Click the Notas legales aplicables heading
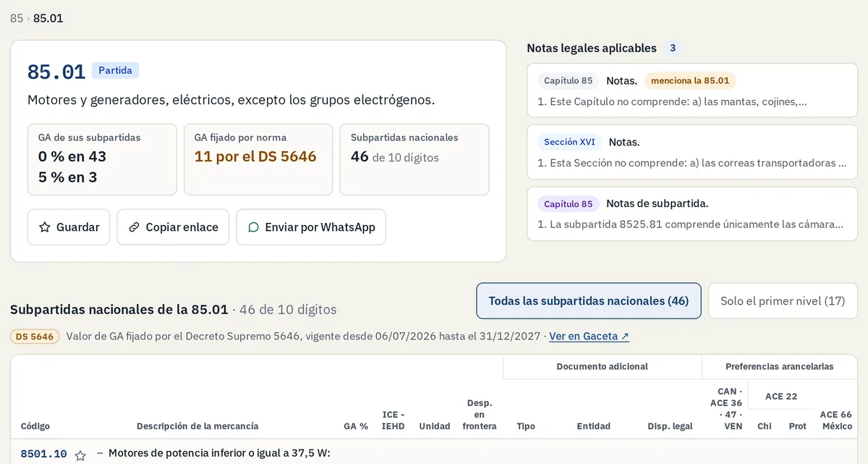The height and width of the screenshot is (464, 868). [x=592, y=48]
